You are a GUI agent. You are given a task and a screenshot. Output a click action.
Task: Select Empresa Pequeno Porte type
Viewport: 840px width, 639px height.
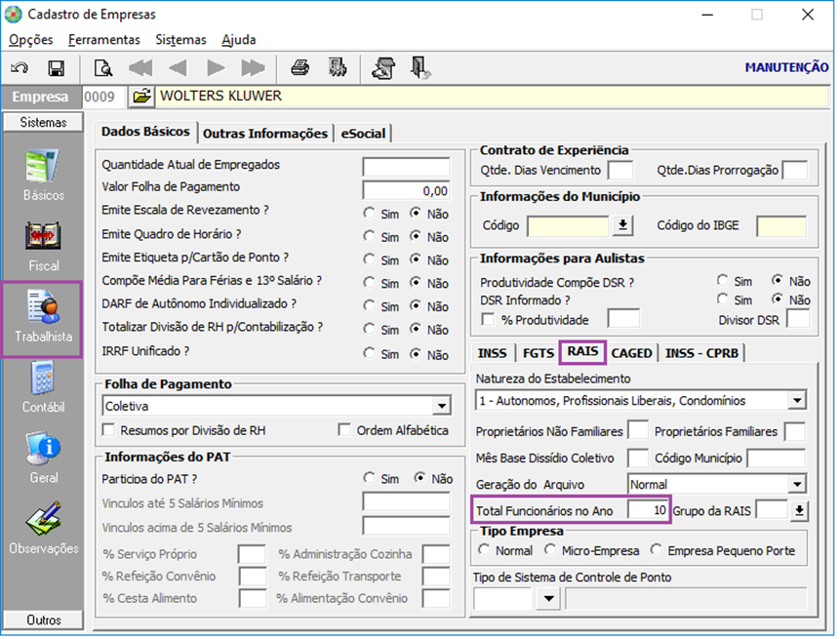click(657, 550)
